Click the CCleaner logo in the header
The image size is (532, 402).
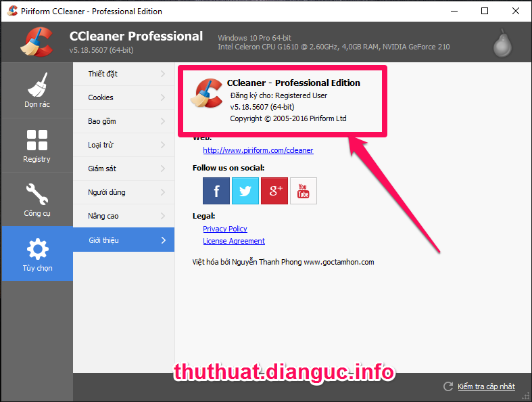[37, 42]
